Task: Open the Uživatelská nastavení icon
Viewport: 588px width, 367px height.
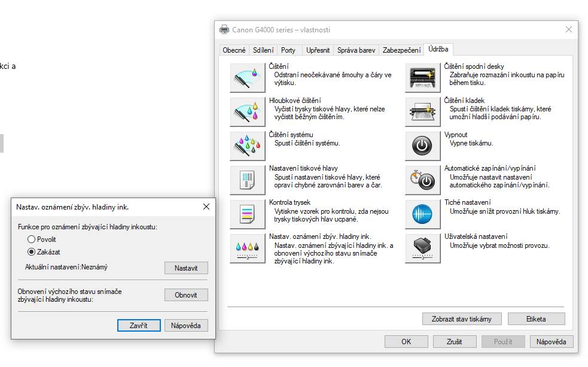Action: [x=423, y=248]
